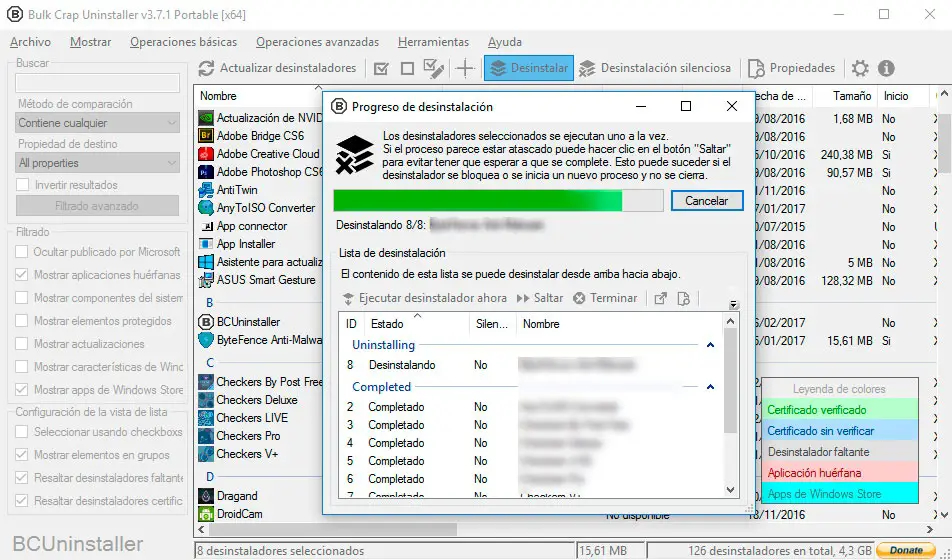Click the Certificado verificado green legend swatch
952x560 pixels.
[840, 410]
